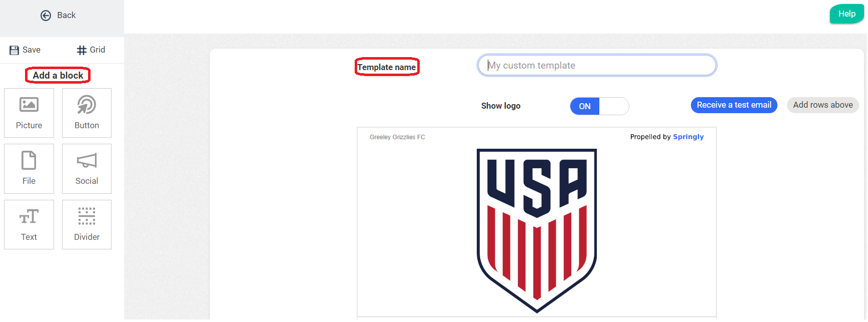Image resolution: width=868 pixels, height=322 pixels.
Task: Click the Save floppy disk icon
Action: (x=14, y=50)
